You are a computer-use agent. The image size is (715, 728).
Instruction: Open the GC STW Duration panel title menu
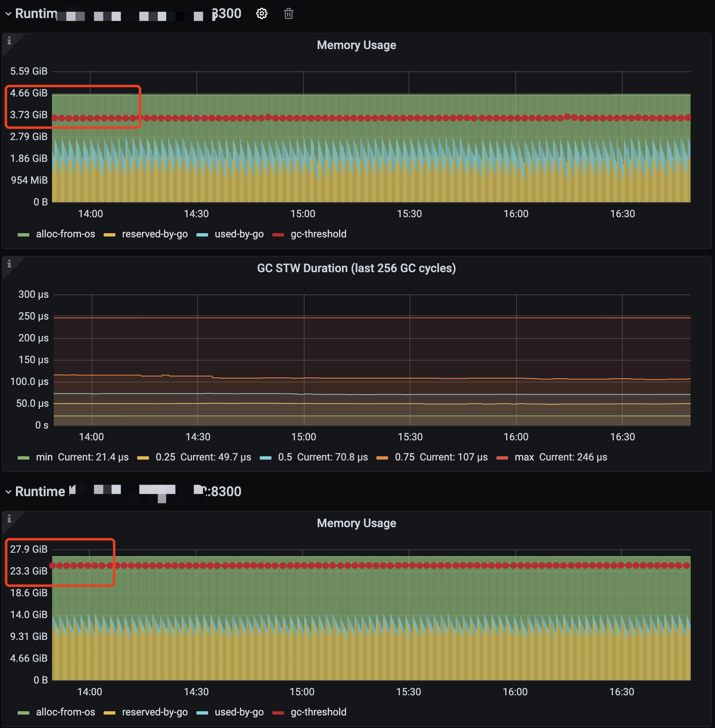(x=356, y=268)
